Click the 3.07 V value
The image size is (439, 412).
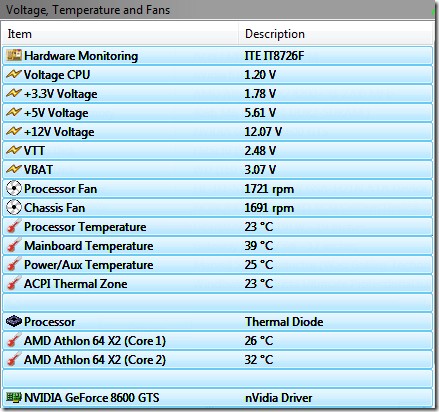pos(260,170)
